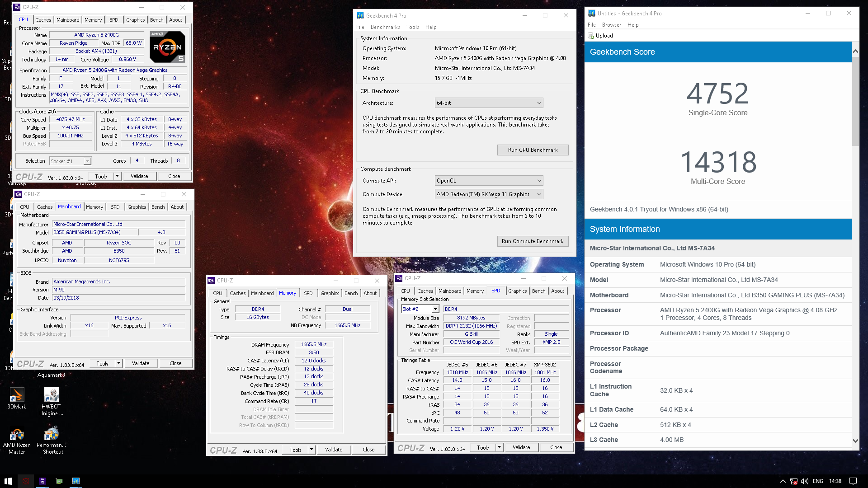Switch to the Caches tab in the top CPU-Z window
This screenshot has width=868, height=488.
point(43,20)
